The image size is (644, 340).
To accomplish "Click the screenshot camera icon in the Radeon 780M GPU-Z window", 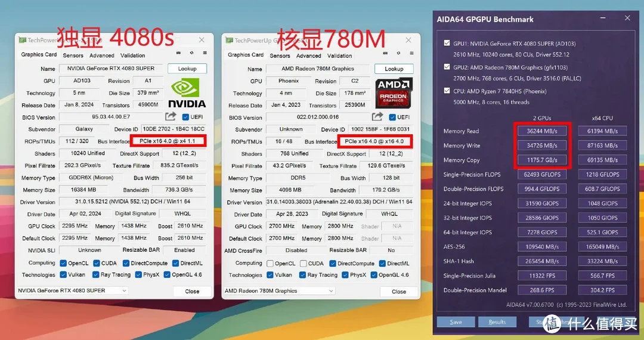I will 385,53.
